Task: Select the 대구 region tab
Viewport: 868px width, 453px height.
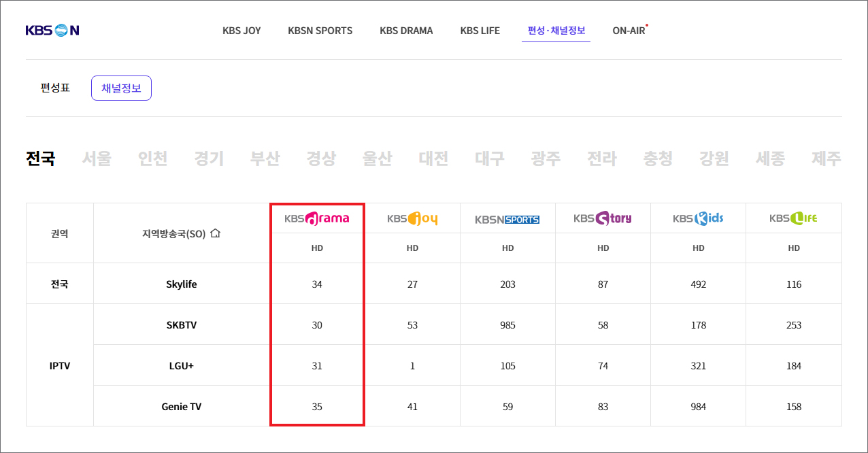Action: (490, 158)
